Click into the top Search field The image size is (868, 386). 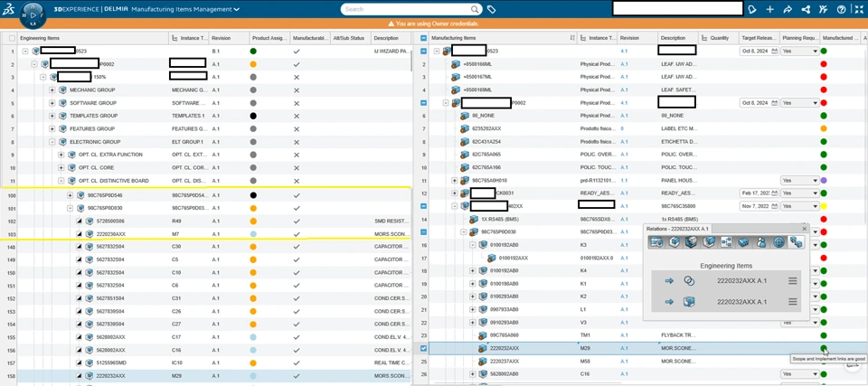point(407,9)
